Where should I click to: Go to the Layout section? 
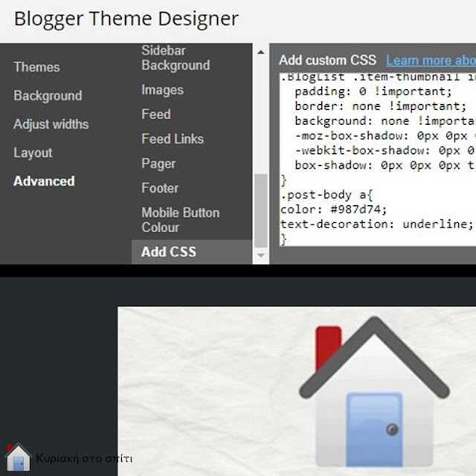(33, 152)
